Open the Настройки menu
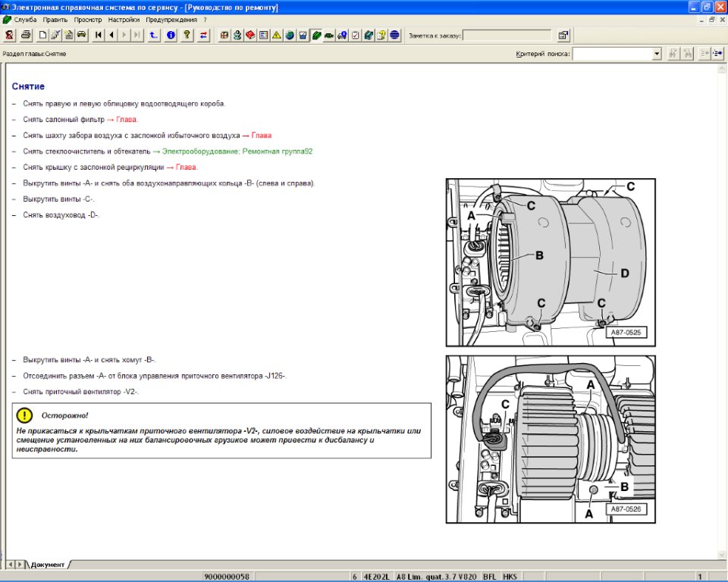 (124, 20)
